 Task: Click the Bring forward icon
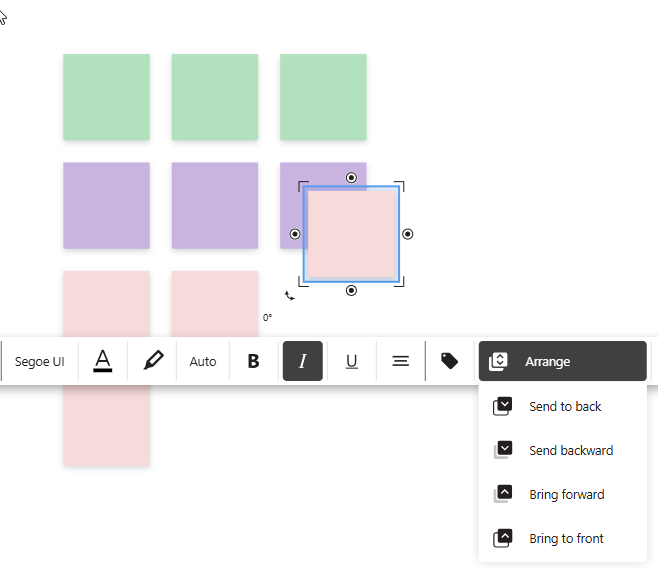[x=503, y=494]
